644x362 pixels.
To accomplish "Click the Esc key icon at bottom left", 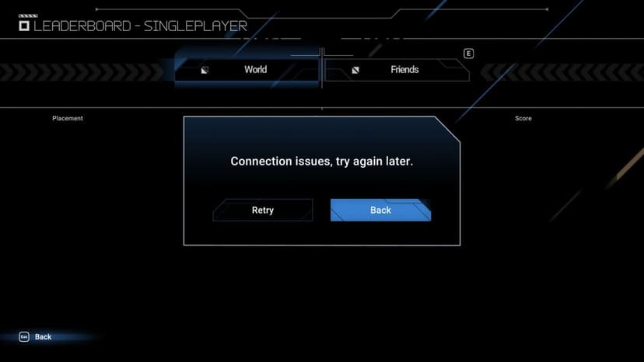I will tap(24, 337).
